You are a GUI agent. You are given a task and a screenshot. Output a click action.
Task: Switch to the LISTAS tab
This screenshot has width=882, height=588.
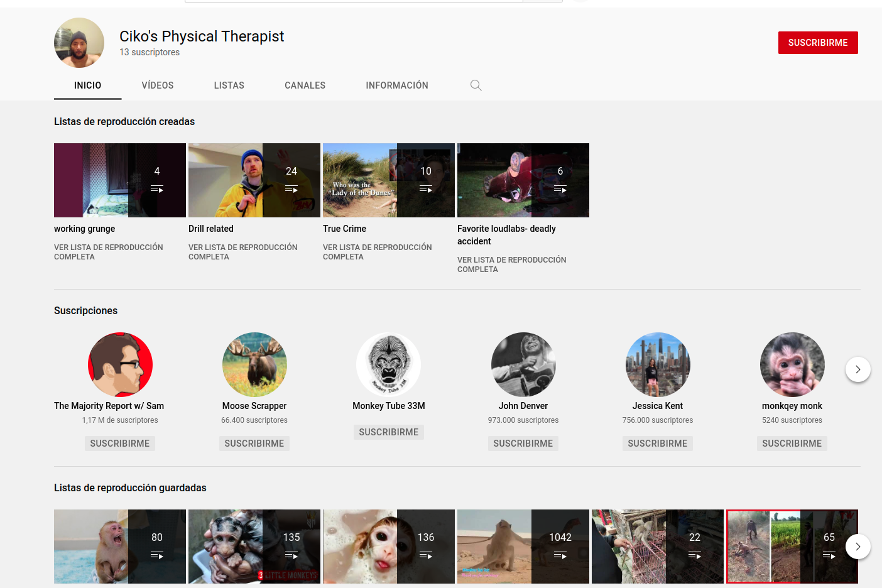coord(229,85)
